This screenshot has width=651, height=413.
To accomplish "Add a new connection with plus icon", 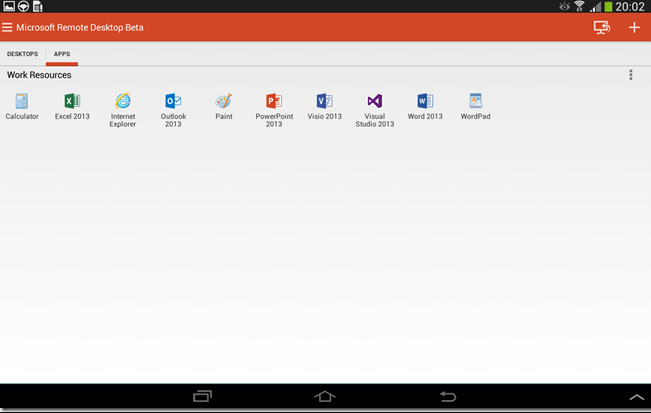I will (634, 27).
